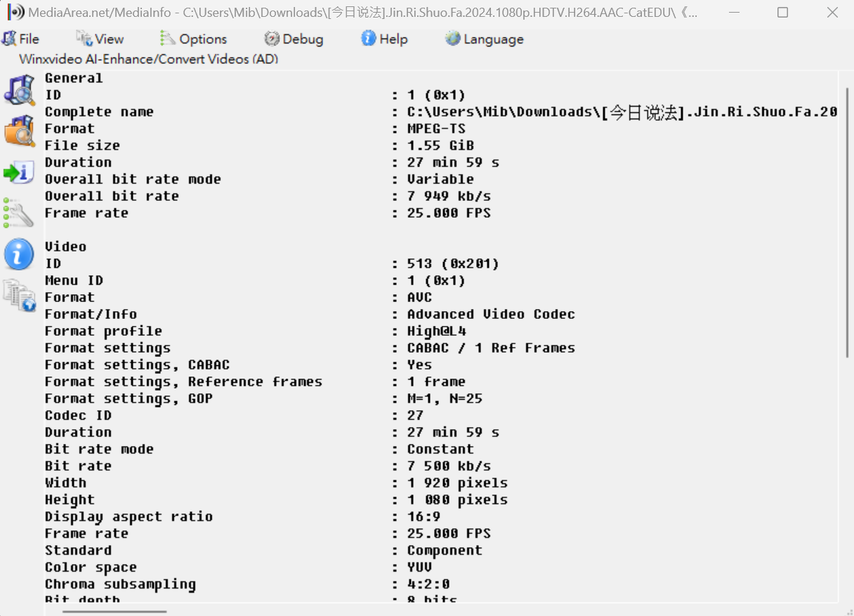Click the "CABAC / 1 Ref Frames" value

(491, 348)
